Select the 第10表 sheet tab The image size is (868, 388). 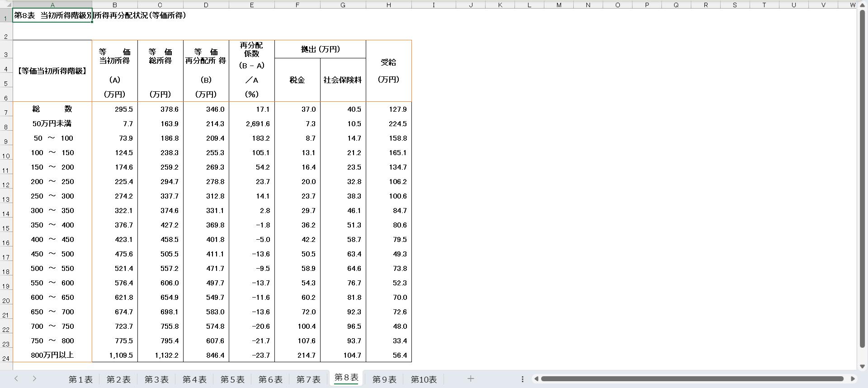424,379
